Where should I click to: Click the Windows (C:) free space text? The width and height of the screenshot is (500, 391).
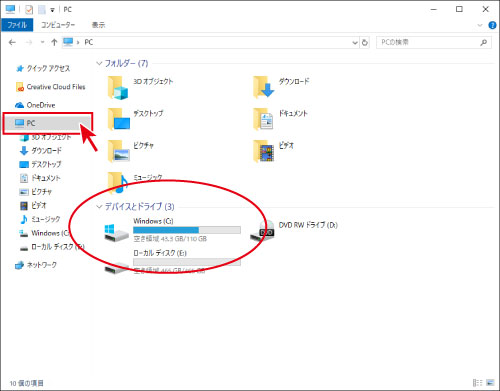pos(170,239)
